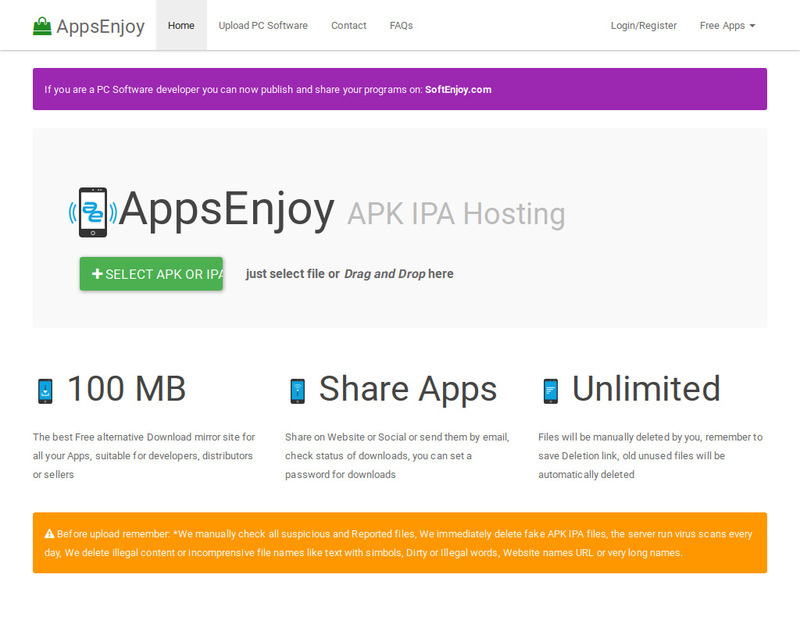
Task: Click the 'Share Apps' heading
Action: click(408, 389)
